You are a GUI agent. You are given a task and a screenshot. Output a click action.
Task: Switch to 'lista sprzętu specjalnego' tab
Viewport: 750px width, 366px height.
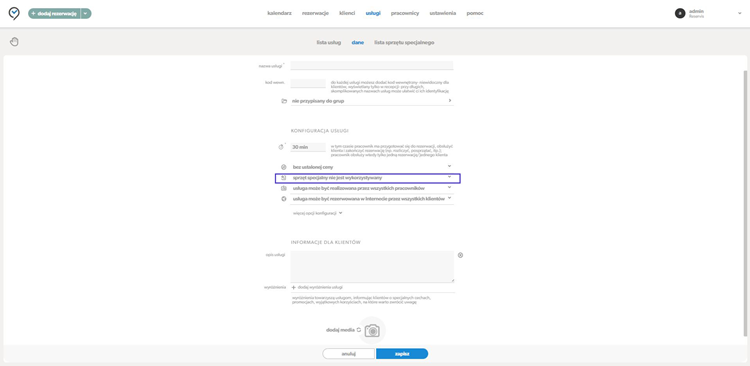[x=404, y=43]
